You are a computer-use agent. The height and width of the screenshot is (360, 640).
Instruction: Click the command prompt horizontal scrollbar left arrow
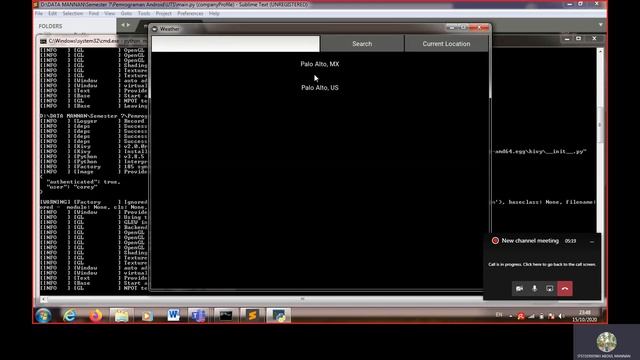[43, 300]
